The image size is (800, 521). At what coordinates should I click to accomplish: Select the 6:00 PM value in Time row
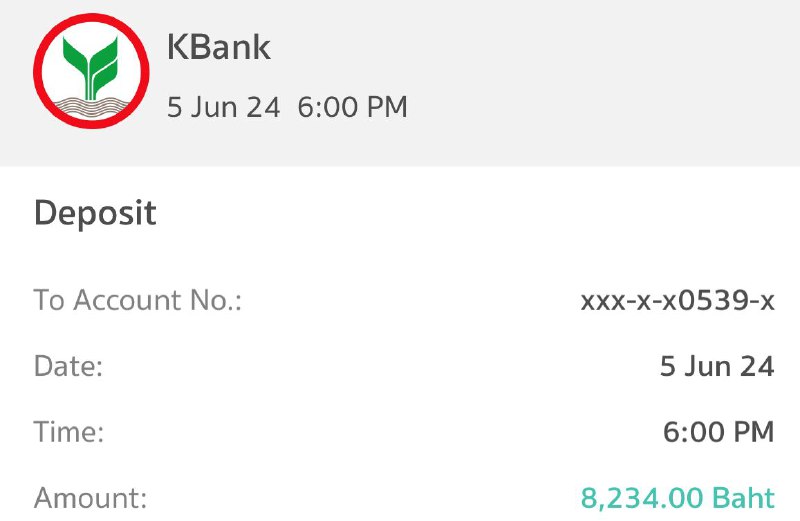click(x=719, y=432)
